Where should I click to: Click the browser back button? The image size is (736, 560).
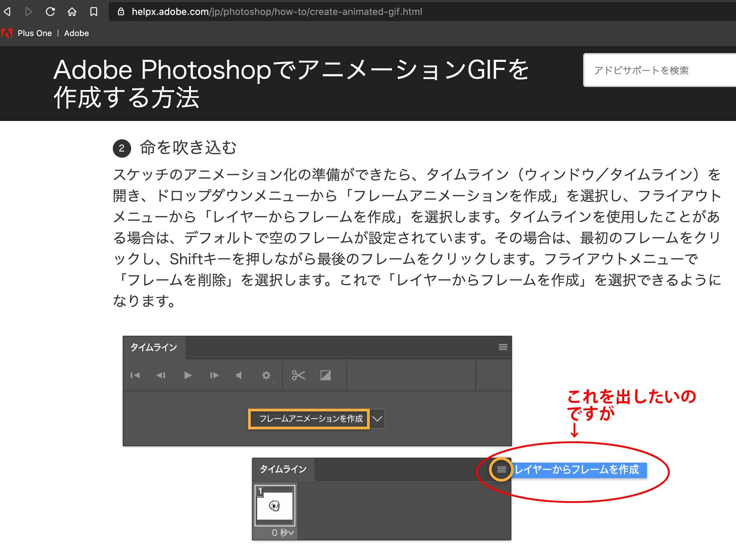pos(7,12)
